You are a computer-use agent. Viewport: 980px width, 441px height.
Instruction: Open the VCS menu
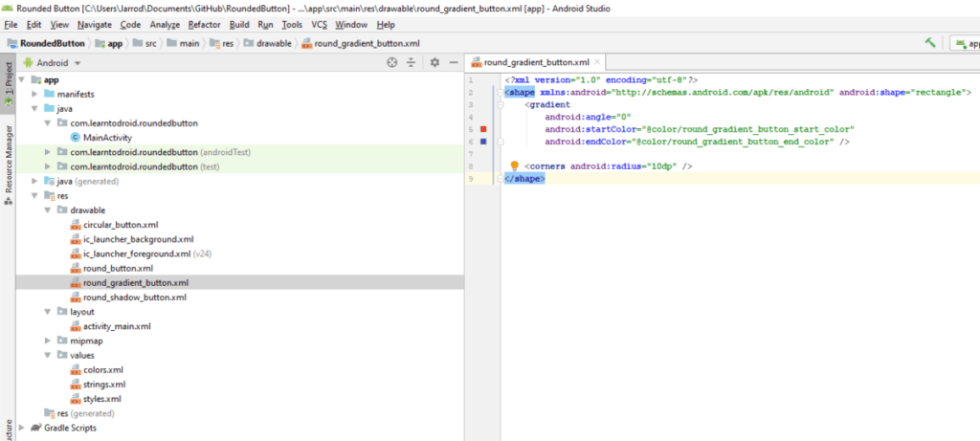coord(319,24)
